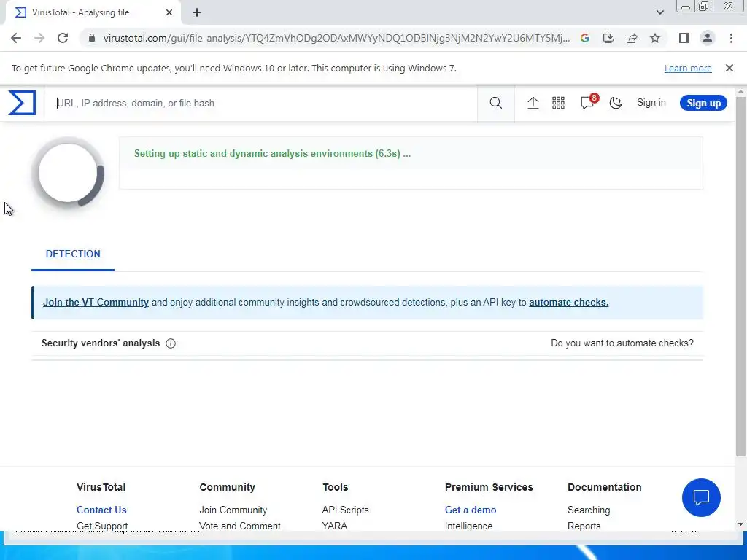Screen dimensions: 747x560
Task: Click Join the VT Community link
Action: coord(96,303)
